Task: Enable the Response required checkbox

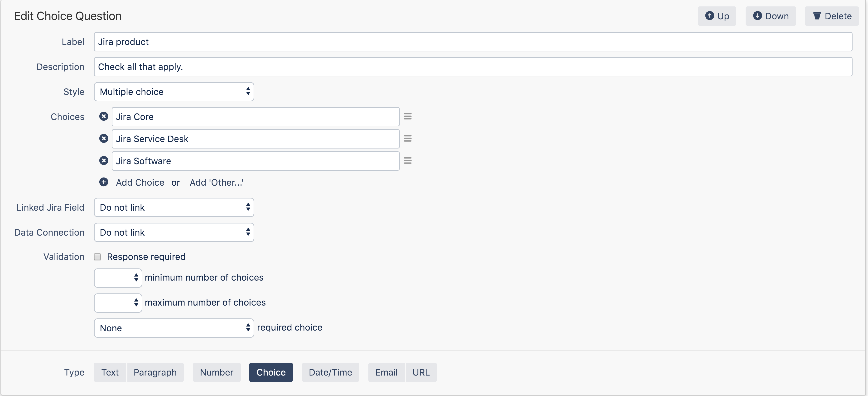Action: (x=97, y=257)
